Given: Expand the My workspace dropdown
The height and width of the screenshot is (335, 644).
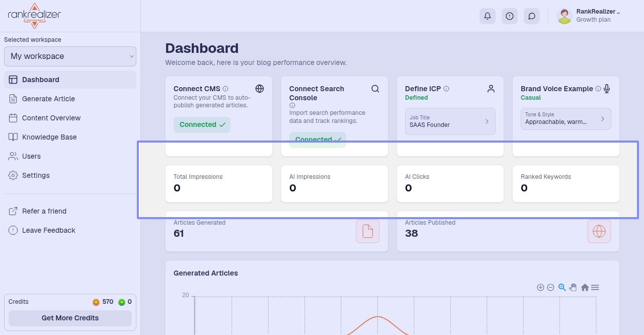Looking at the screenshot, I should pos(70,56).
